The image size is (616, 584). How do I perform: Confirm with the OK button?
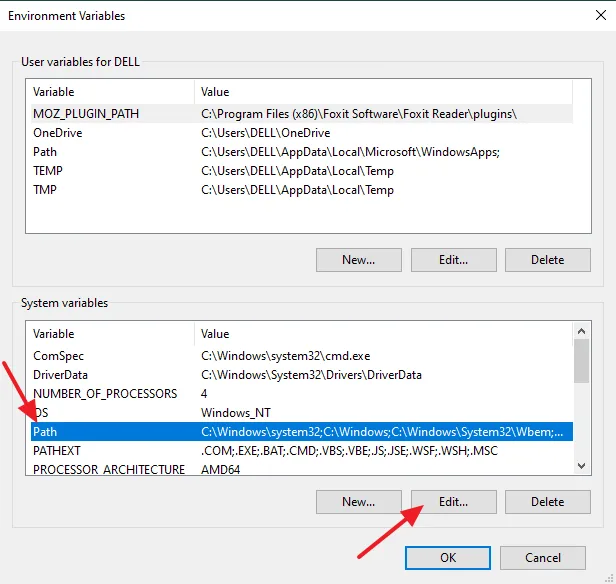448,558
